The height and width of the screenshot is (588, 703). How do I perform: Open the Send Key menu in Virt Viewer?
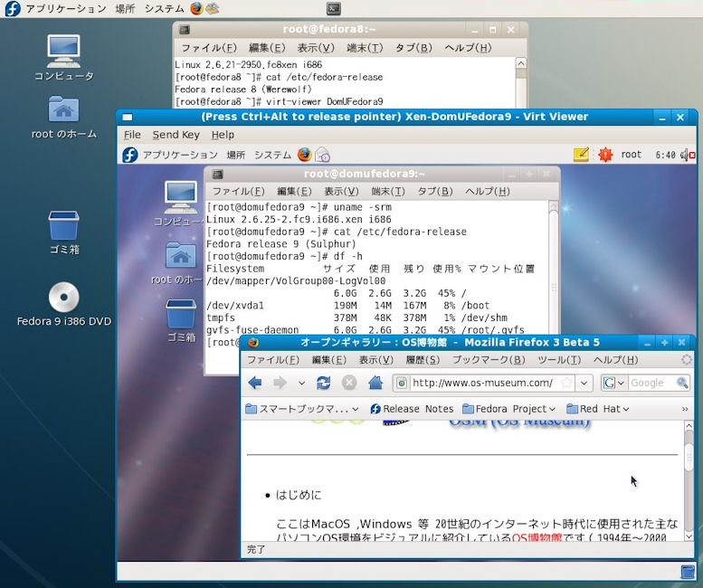(x=176, y=135)
